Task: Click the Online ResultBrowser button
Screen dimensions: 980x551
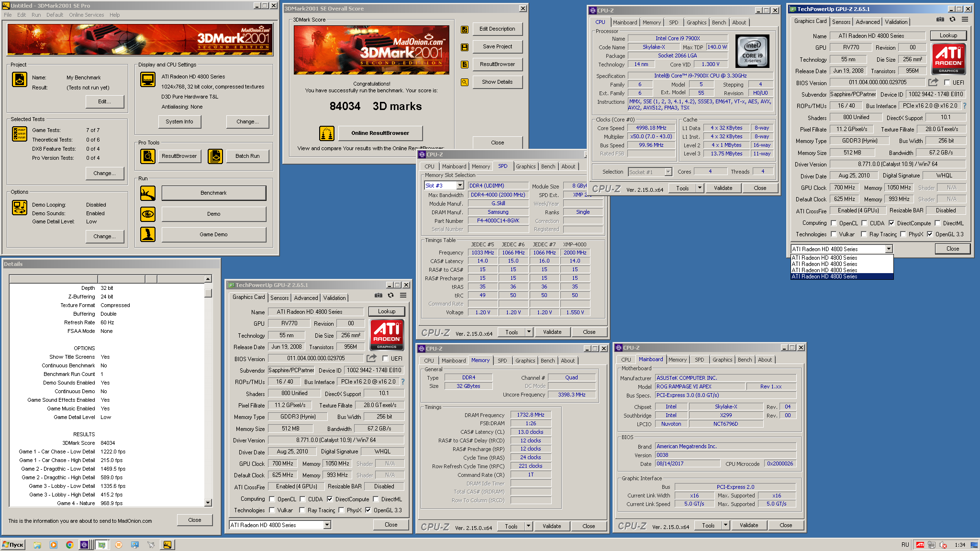Action: (x=380, y=133)
